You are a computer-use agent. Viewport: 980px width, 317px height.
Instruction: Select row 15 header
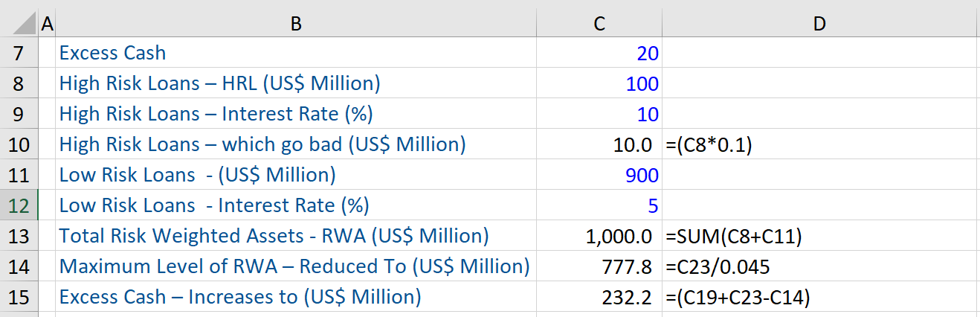click(18, 297)
